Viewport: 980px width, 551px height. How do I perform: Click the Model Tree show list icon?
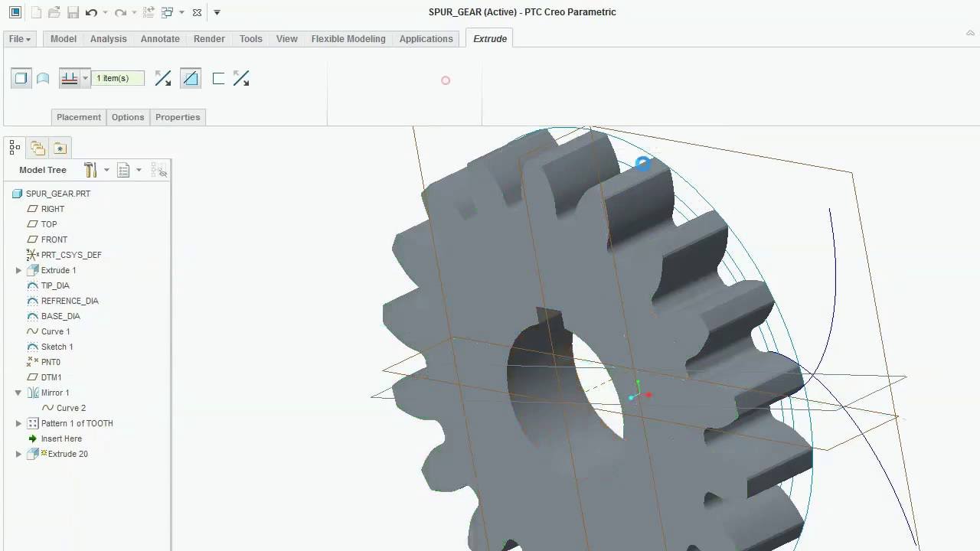click(x=124, y=170)
